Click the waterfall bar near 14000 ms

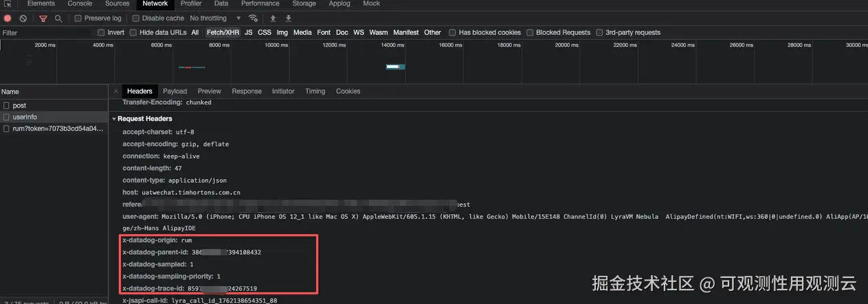click(x=394, y=67)
